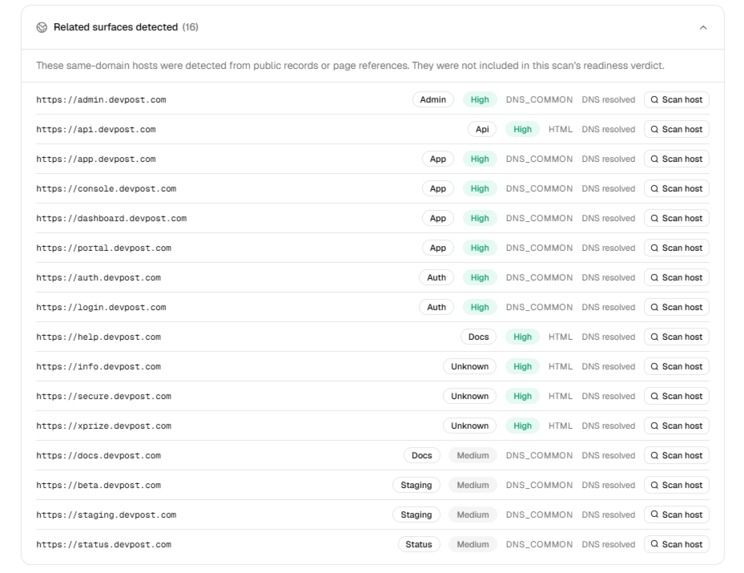This screenshot has width=744, height=573.
Task: Scan host for staging.devpost.com
Action: [x=676, y=515]
